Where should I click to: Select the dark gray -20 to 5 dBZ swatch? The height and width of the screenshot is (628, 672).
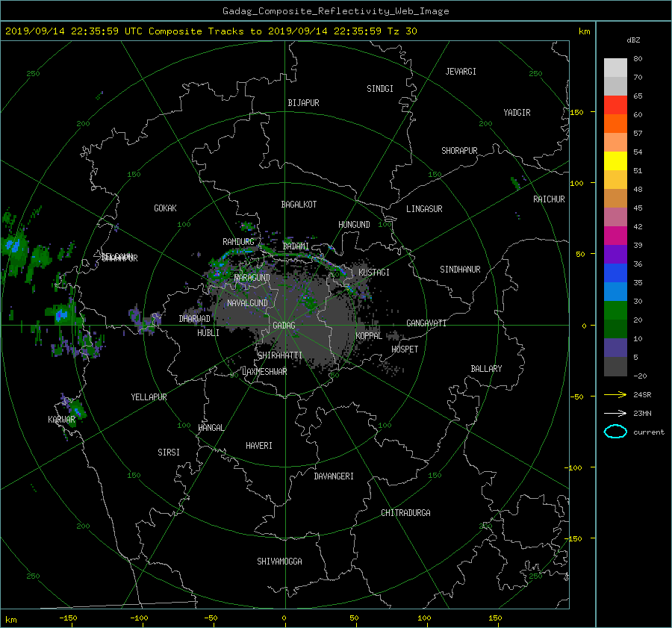[x=615, y=367]
